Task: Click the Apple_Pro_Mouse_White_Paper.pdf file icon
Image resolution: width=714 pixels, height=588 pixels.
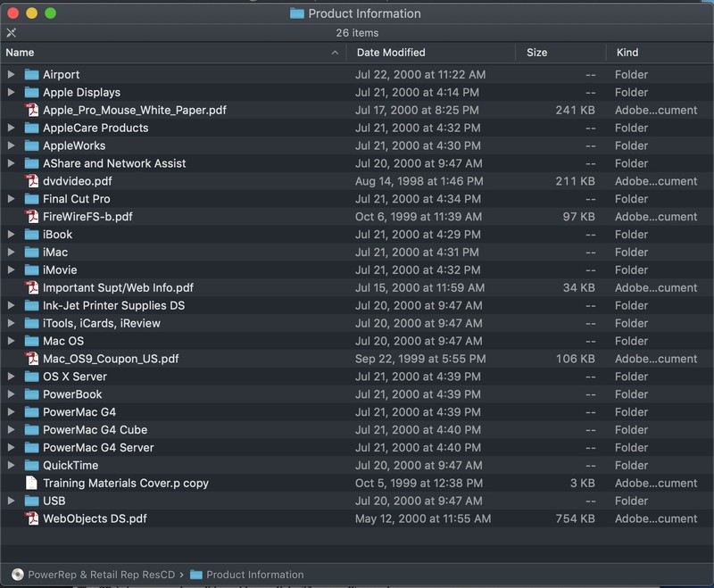Action: [x=31, y=110]
